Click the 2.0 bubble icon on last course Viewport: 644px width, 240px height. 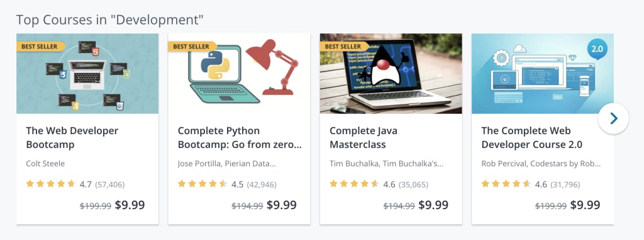tap(596, 49)
